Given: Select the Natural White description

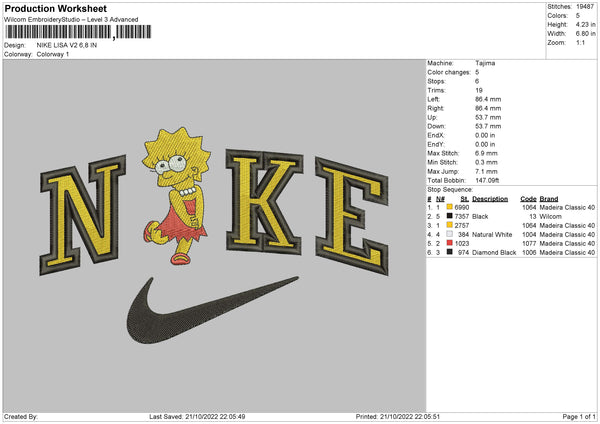Looking at the screenshot, I should 492,235.
